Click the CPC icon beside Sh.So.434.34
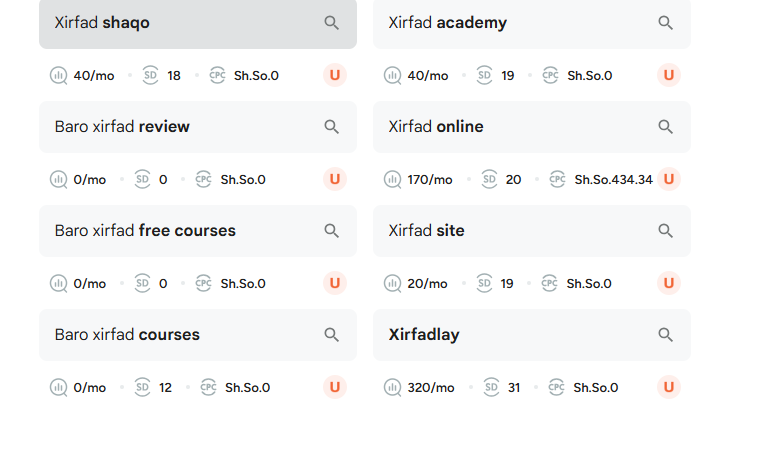The width and height of the screenshot is (760, 452). 557,179
